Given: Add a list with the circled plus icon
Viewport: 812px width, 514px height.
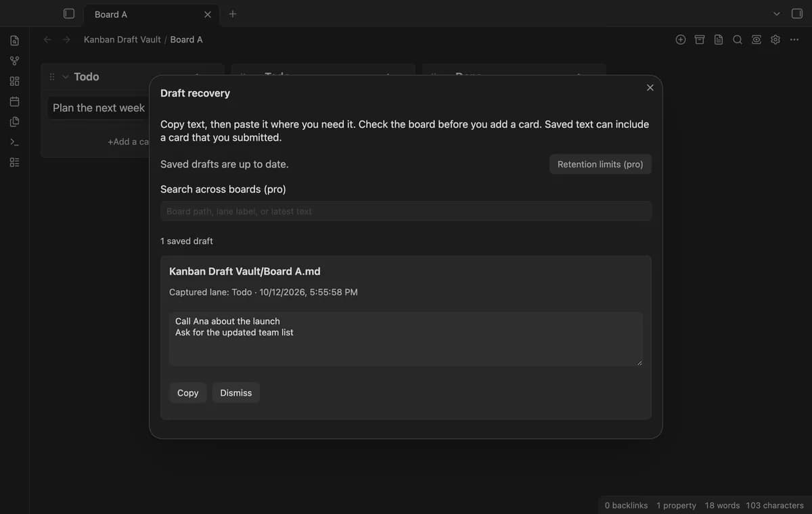Looking at the screenshot, I should (681, 39).
